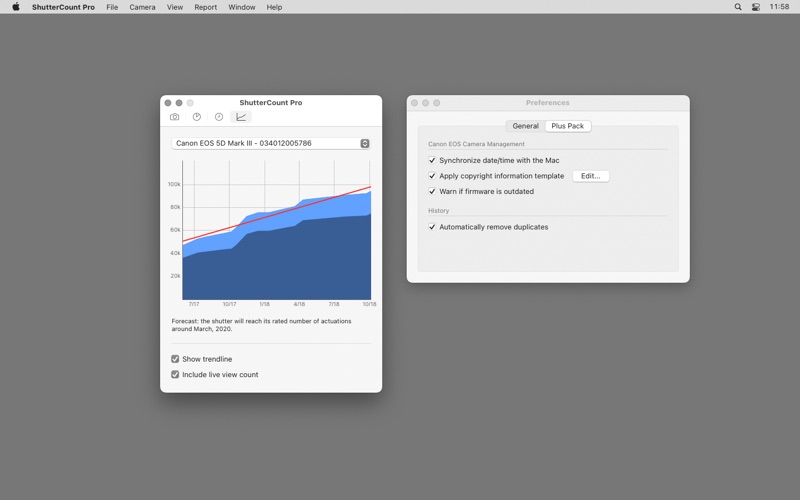The image size is (800, 500).
Task: Click the 10/18 date label on graph
Action: [x=369, y=304]
